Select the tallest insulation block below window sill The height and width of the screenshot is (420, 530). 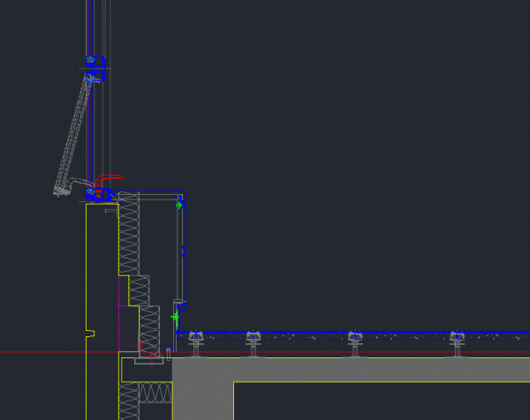pos(129,234)
